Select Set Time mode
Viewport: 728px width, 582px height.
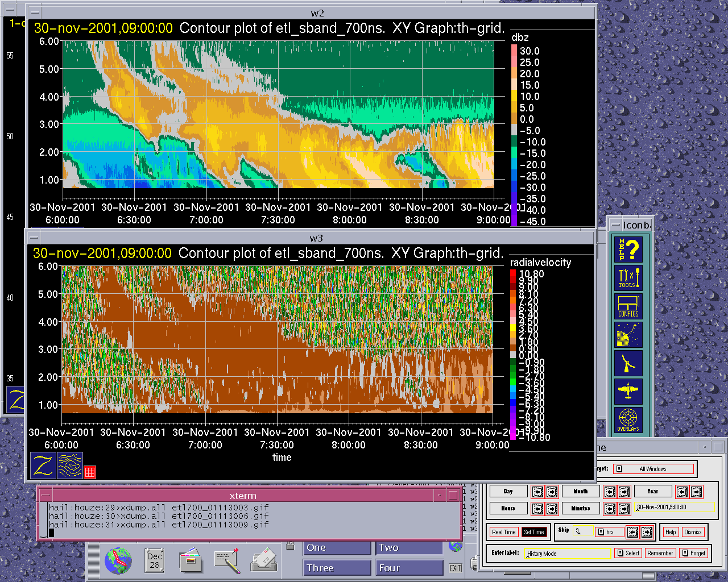tap(534, 533)
